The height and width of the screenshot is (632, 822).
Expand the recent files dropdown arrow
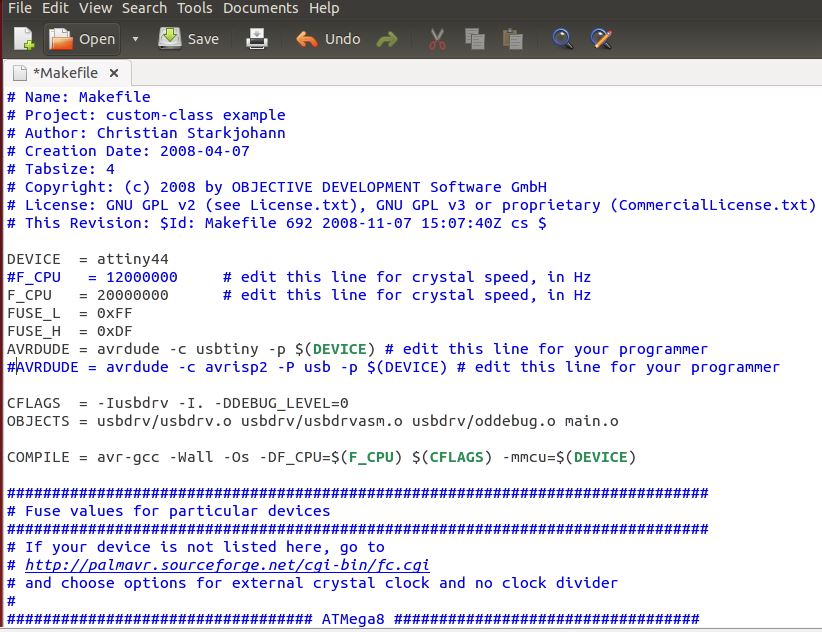[x=135, y=39]
